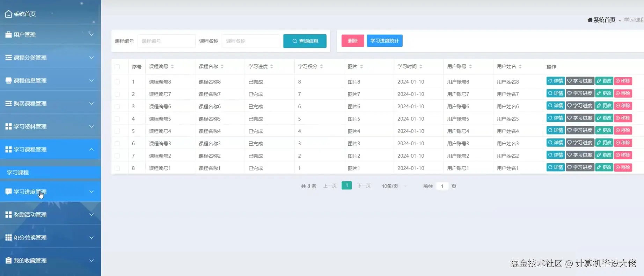Check the checkbox for row 课程编号1

(117, 168)
